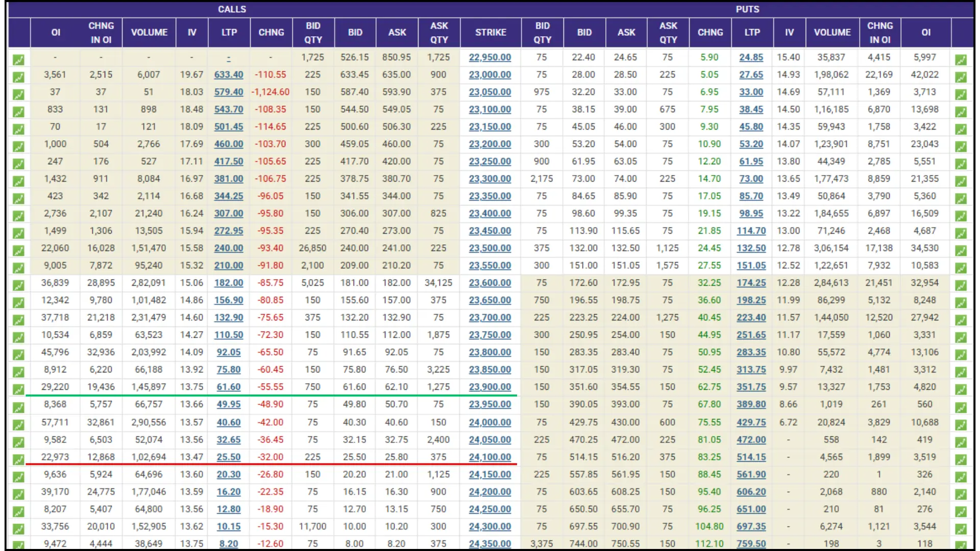
Task: Open the puts chart icon for strike 24,300.00
Action: point(961,529)
